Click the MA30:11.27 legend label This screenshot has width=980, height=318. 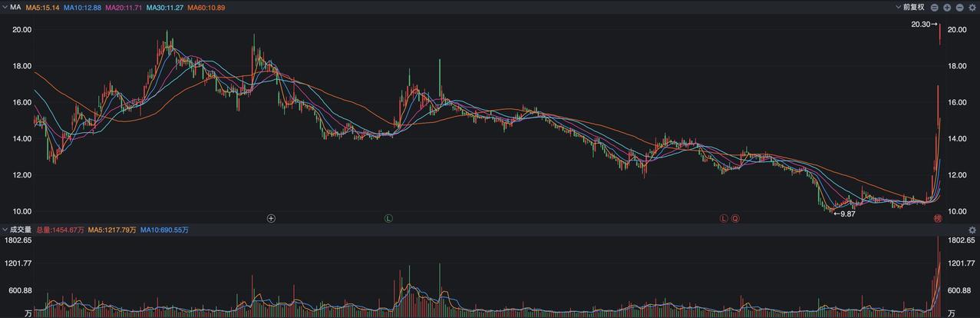click(x=165, y=7)
